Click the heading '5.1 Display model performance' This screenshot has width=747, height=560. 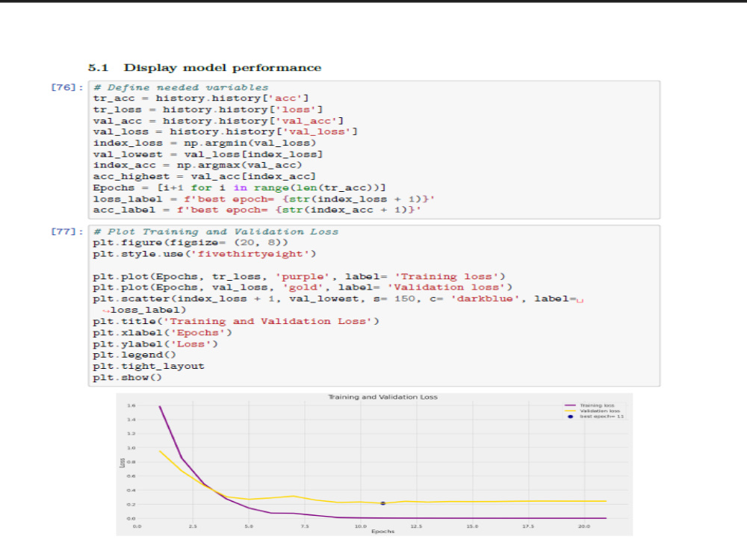point(205,68)
